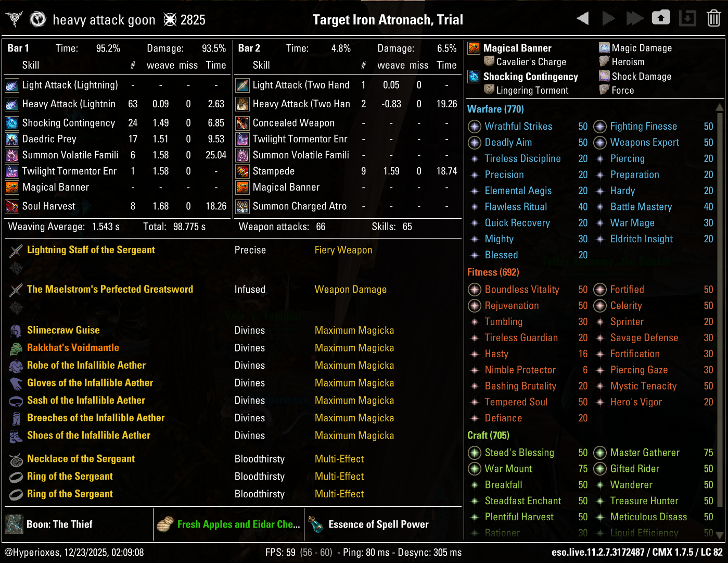Image resolution: width=728 pixels, height=563 pixels.
Task: Click the Stampede skill icon in Bar 2
Action: [x=242, y=171]
